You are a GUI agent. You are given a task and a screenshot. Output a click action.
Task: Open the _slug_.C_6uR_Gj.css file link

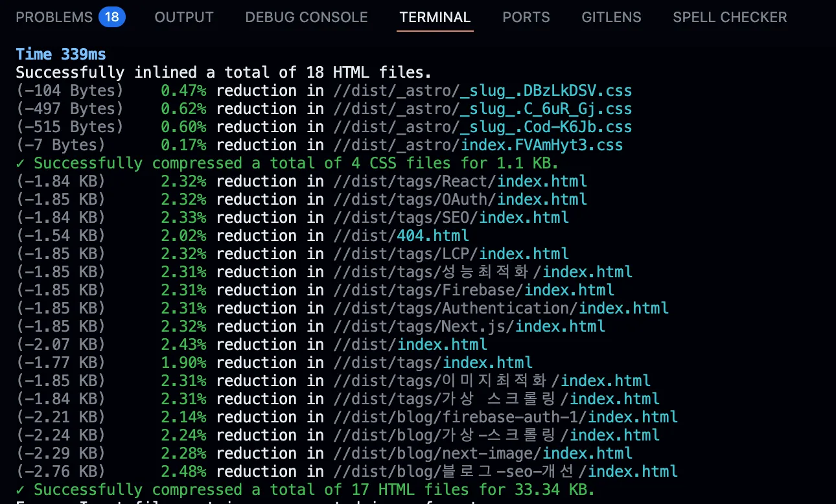tap(546, 109)
